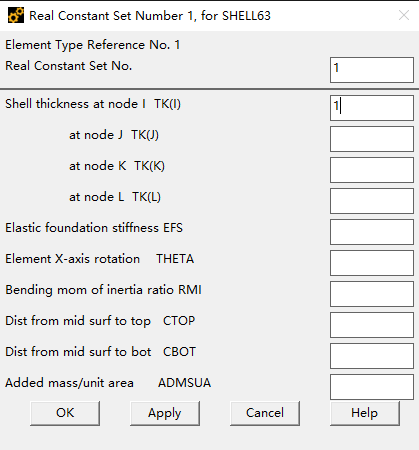419x450 pixels.
Task: Close the Real Constant Set dialog
Action: (404, 15)
